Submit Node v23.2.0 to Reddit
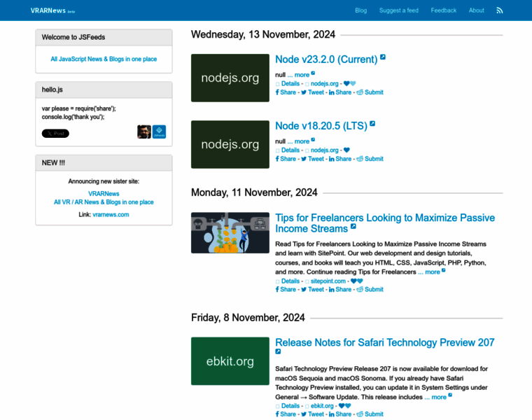 tap(370, 92)
